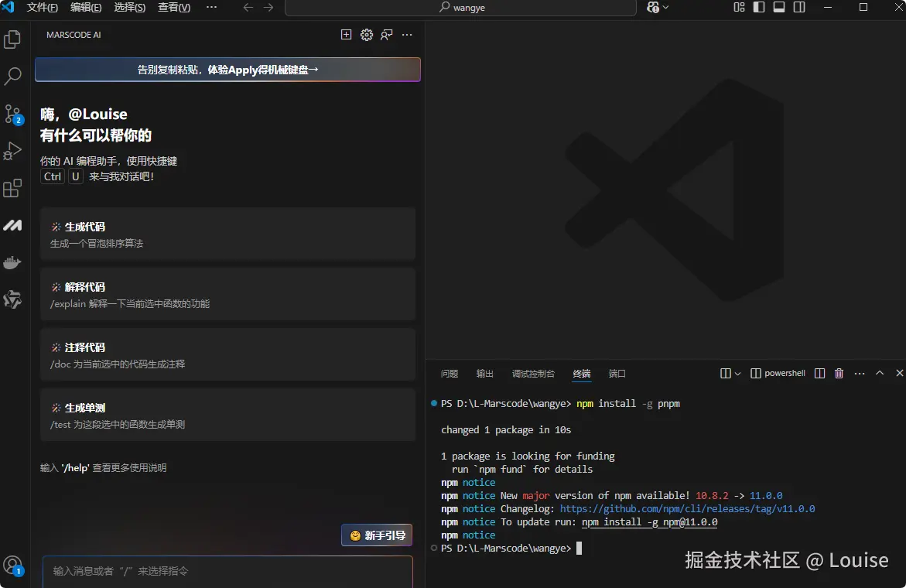This screenshot has width=906, height=588.
Task: Click the 新手引导 button
Action: [x=377, y=535]
